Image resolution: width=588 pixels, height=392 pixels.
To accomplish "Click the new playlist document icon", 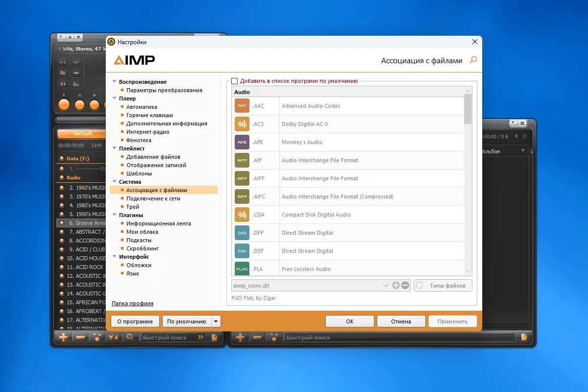I will click(214, 337).
